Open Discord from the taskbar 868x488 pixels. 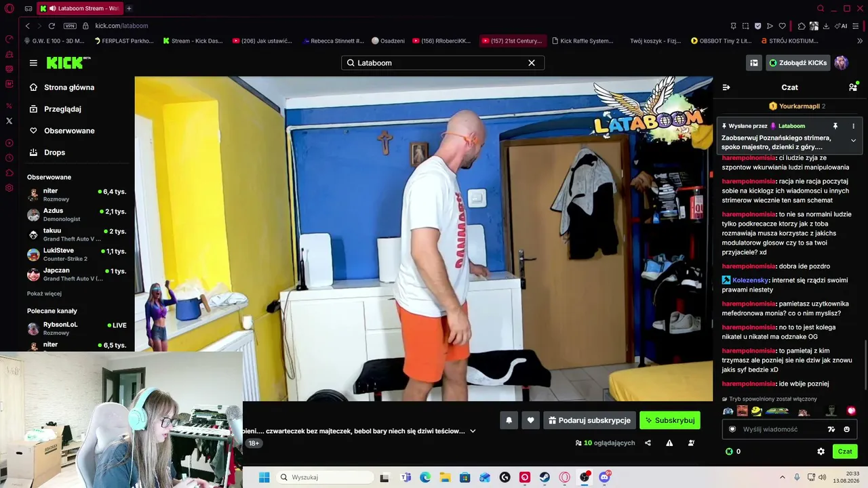click(x=604, y=477)
